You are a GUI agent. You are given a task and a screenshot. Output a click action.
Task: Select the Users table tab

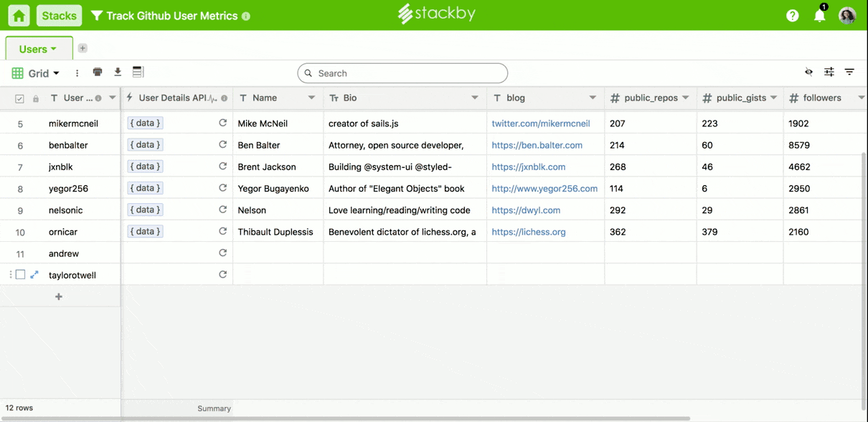(x=38, y=49)
